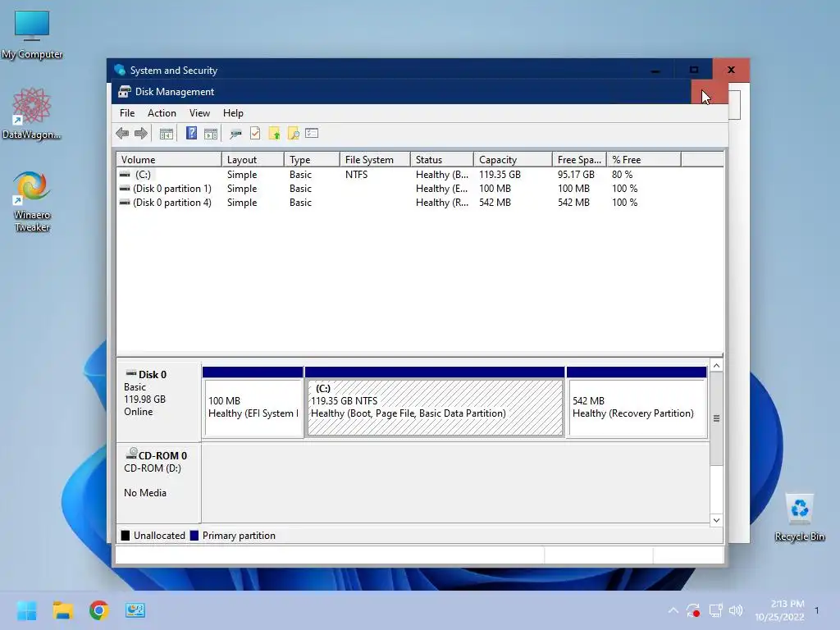This screenshot has width=840, height=630.
Task: Show hidden tray icons chevron
Action: [673, 610]
